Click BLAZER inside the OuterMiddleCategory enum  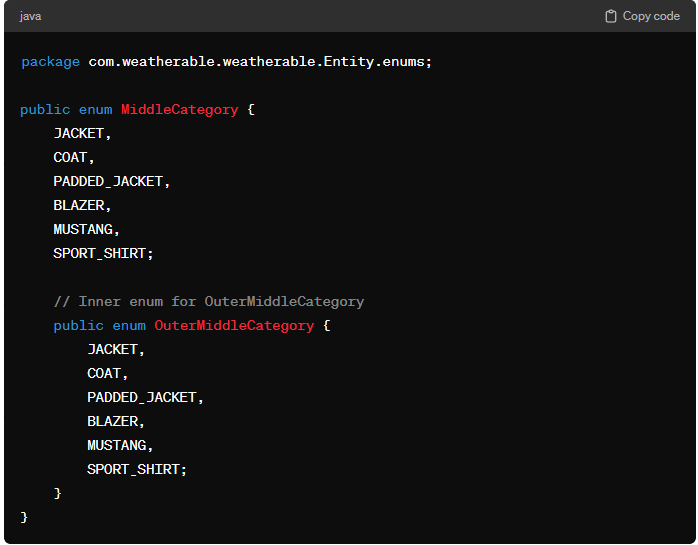(x=113, y=421)
